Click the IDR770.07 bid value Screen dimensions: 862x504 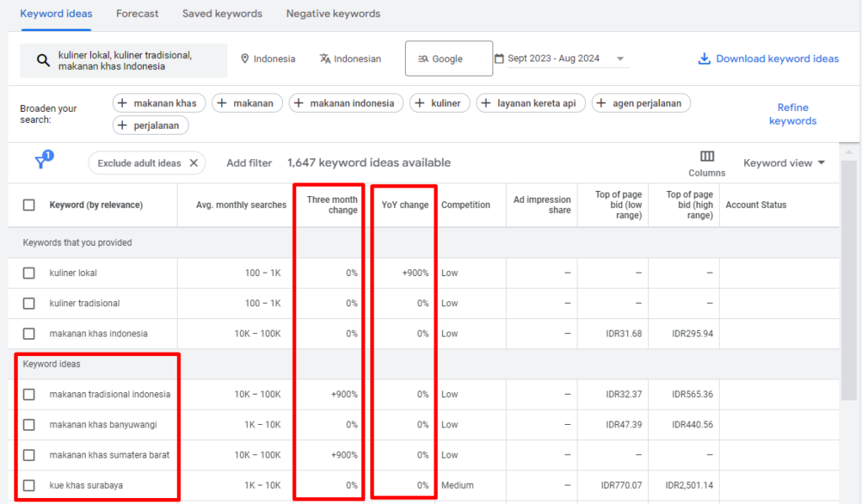coord(621,485)
